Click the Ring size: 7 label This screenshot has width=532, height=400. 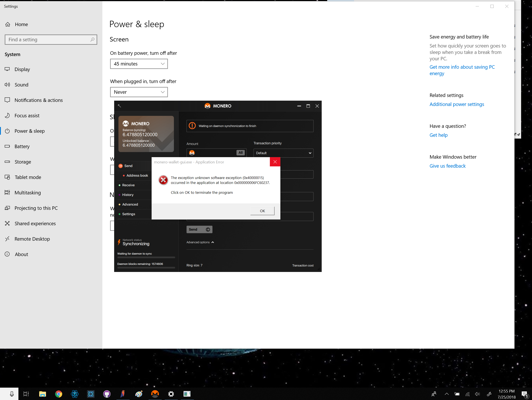194,265
